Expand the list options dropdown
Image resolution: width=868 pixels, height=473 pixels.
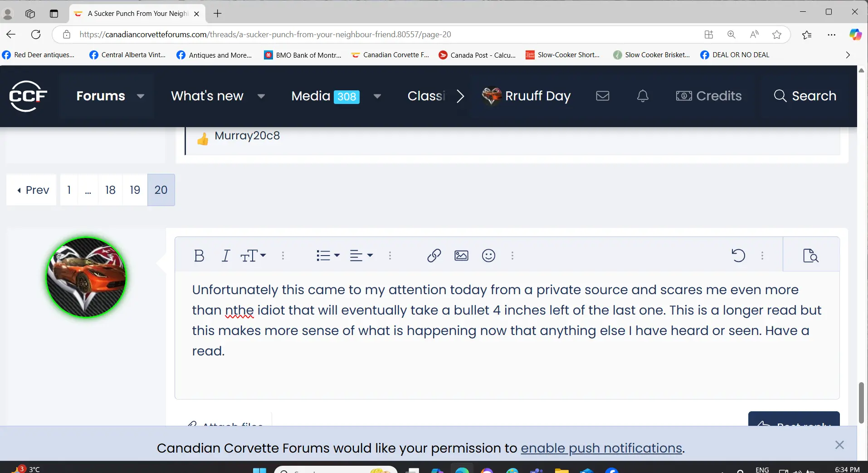pos(328,256)
